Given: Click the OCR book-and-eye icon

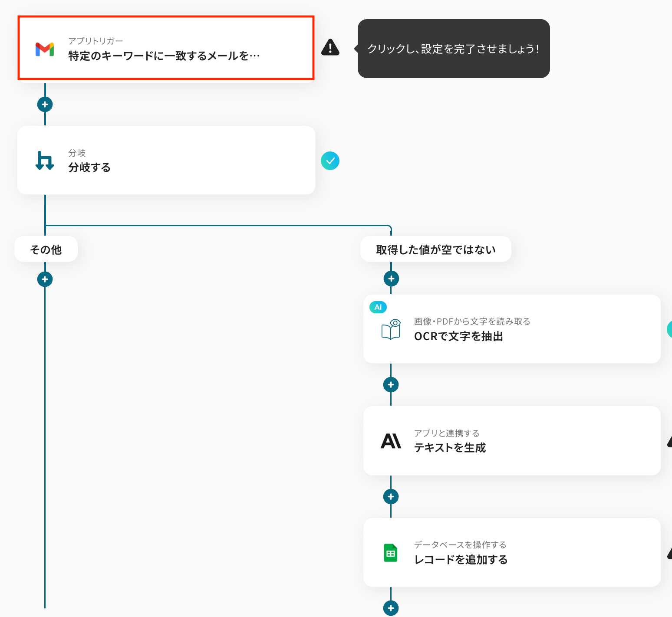Looking at the screenshot, I should (x=391, y=329).
